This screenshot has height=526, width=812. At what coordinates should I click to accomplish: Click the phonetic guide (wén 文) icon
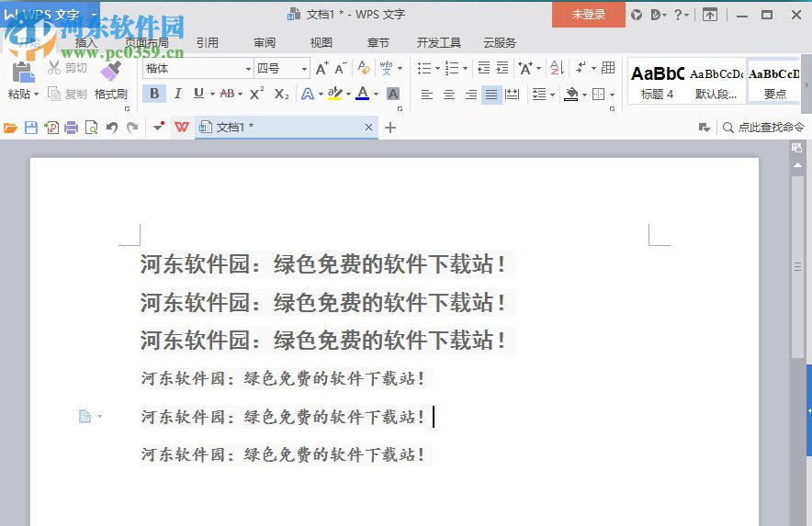click(387, 68)
